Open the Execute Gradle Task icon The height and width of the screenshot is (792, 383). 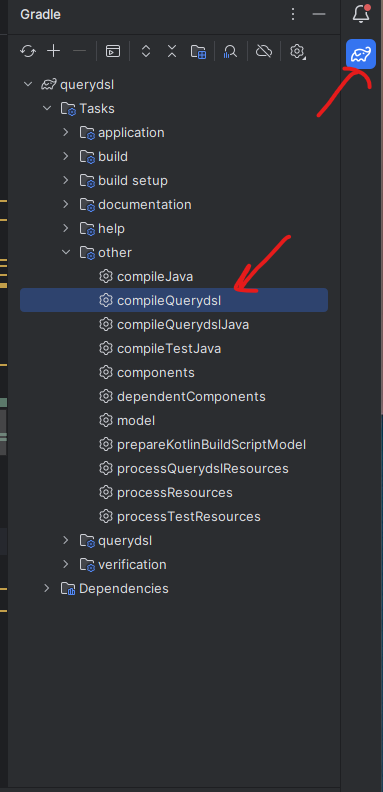click(113, 51)
